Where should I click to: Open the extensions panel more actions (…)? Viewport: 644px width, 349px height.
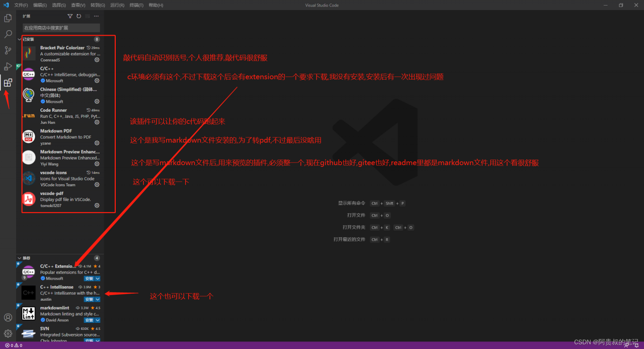point(96,16)
